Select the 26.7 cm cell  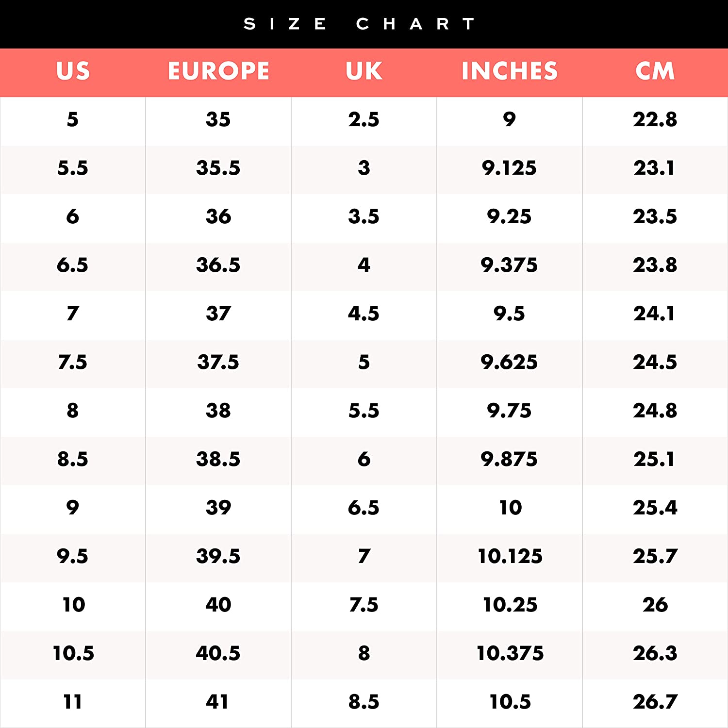click(655, 702)
